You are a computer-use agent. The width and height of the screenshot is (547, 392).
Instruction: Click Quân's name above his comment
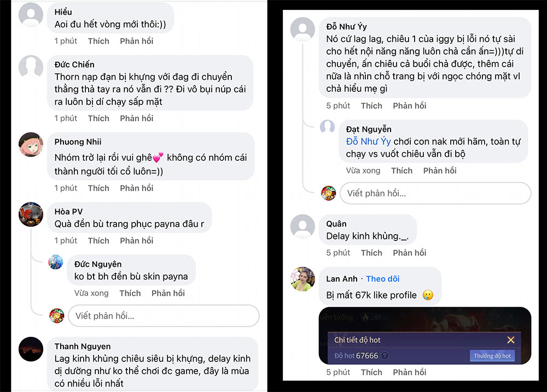coord(335,223)
